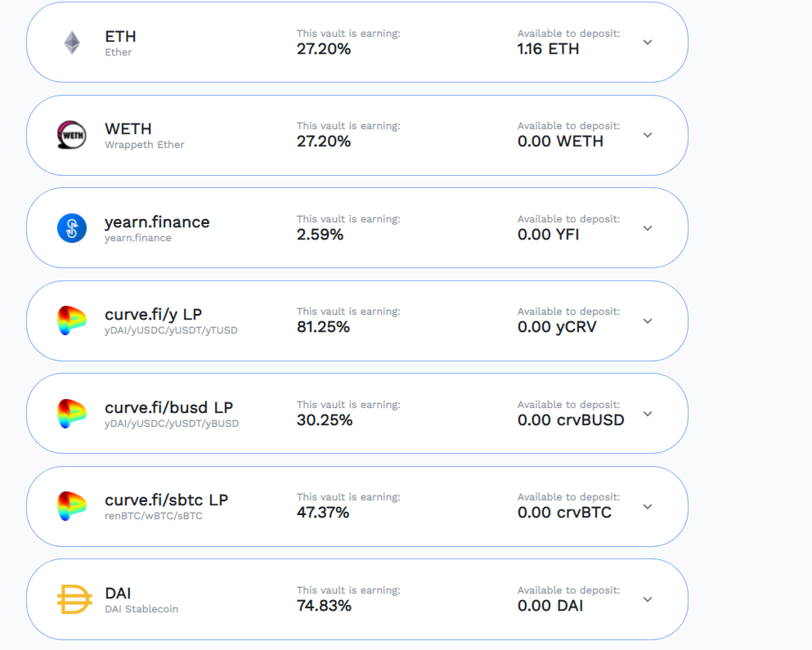Click the 0.00 yCRV available balance

[557, 327]
